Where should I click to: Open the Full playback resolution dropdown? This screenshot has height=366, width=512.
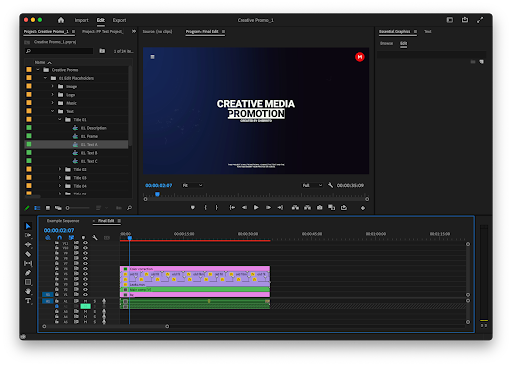[312, 185]
